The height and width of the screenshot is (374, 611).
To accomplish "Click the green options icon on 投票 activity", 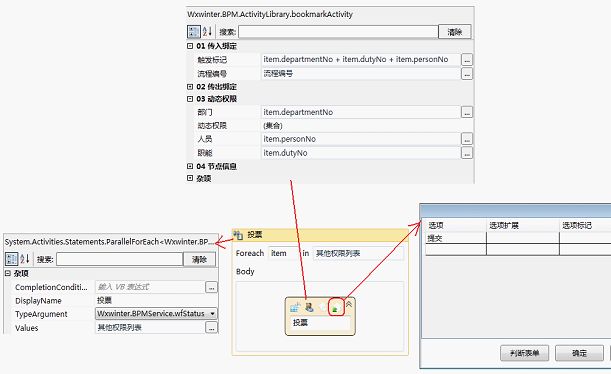I will point(336,308).
